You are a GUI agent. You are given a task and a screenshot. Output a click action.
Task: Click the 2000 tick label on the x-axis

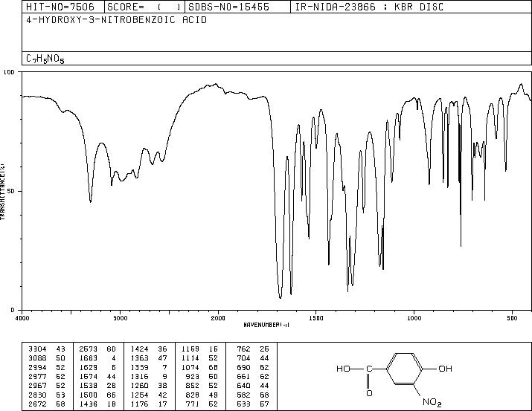[218, 318]
